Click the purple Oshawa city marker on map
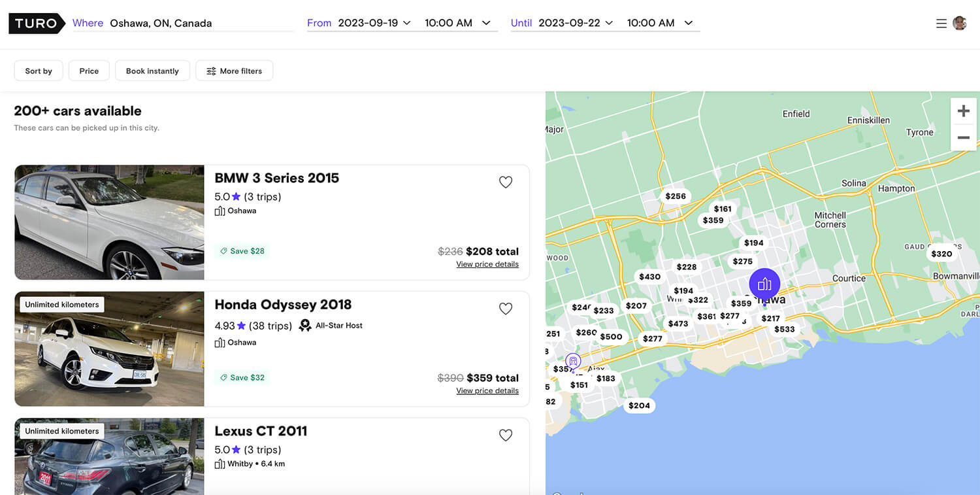This screenshot has width=980, height=495. [x=764, y=284]
